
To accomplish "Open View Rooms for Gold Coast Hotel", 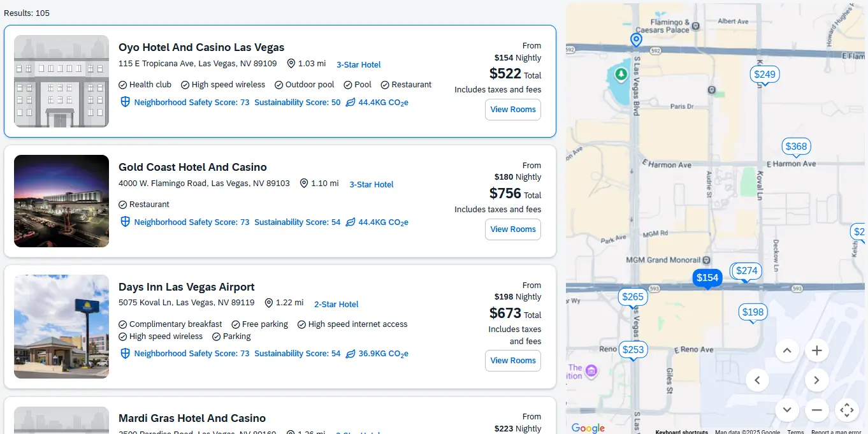I will pyautogui.click(x=513, y=229).
